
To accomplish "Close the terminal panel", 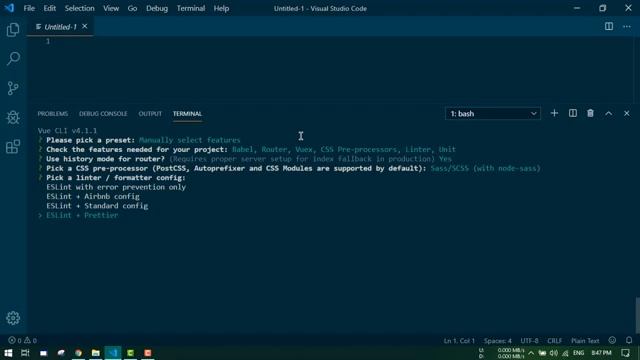I will point(627,113).
